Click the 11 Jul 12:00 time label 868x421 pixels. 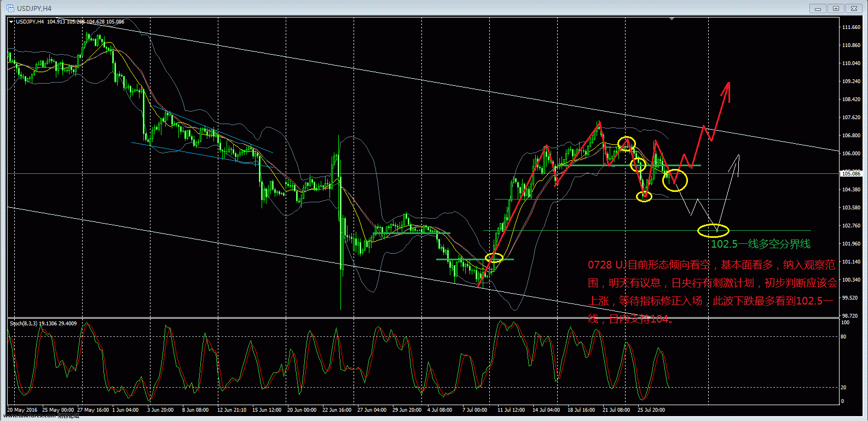click(x=511, y=410)
